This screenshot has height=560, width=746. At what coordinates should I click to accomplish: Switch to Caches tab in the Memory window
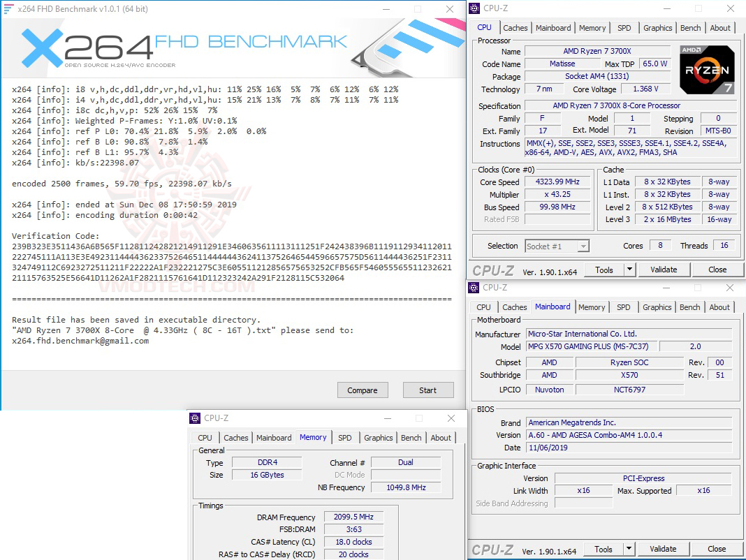point(236,438)
